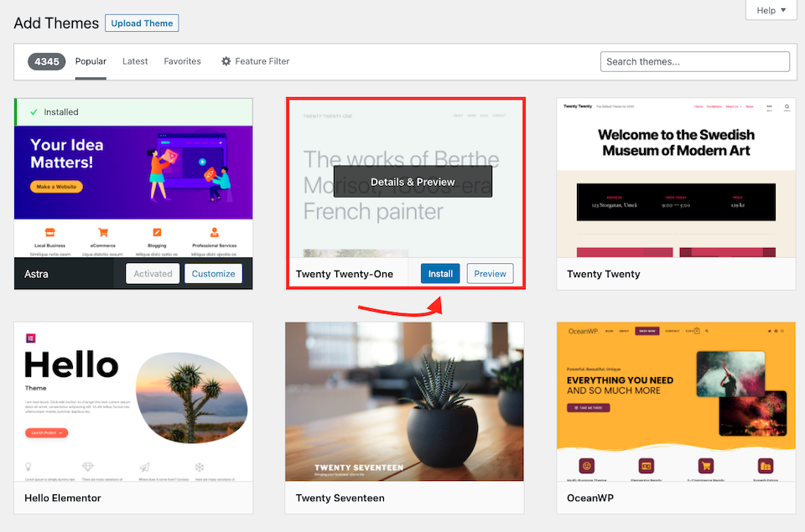Click the Activated button on Astra

pyautogui.click(x=153, y=273)
